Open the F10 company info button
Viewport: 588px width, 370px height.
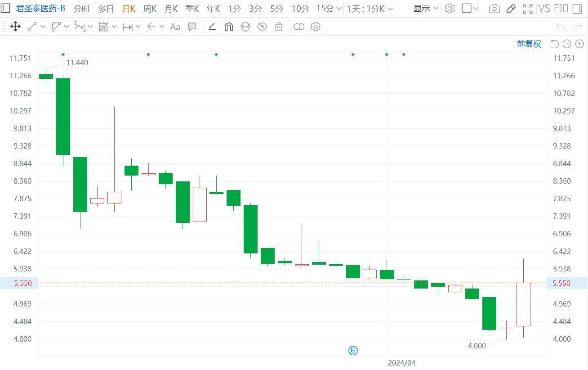point(560,9)
